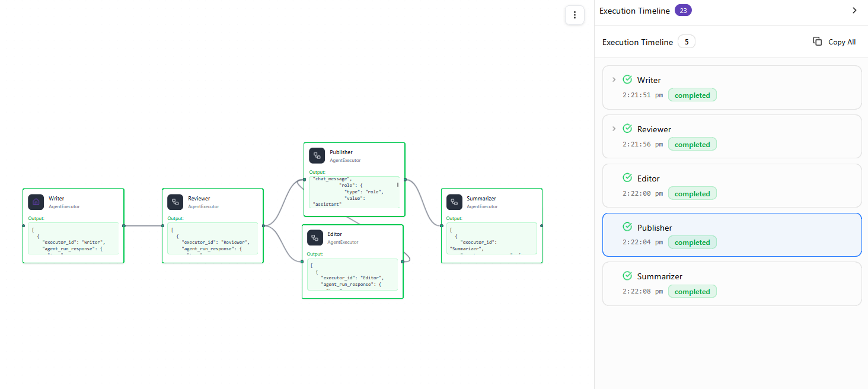Click the Reviewer completed status badge
The width and height of the screenshot is (868, 389).
click(692, 144)
